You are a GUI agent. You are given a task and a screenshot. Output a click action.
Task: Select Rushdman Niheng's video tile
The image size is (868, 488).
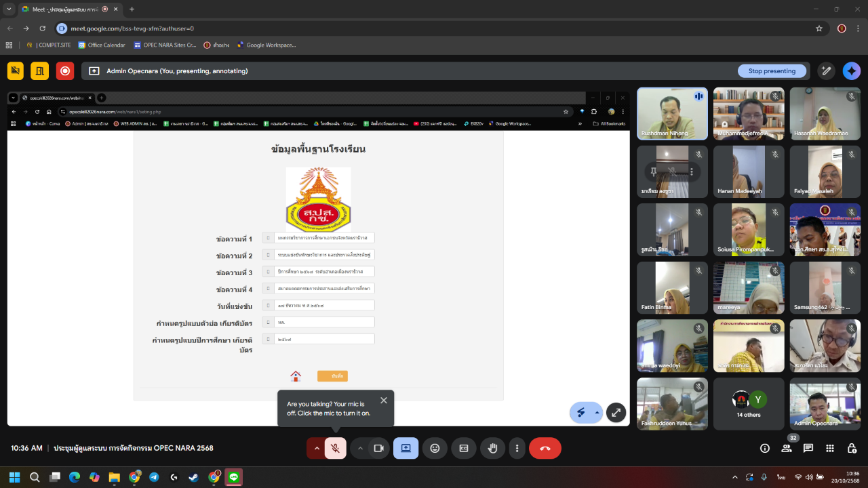(x=672, y=113)
